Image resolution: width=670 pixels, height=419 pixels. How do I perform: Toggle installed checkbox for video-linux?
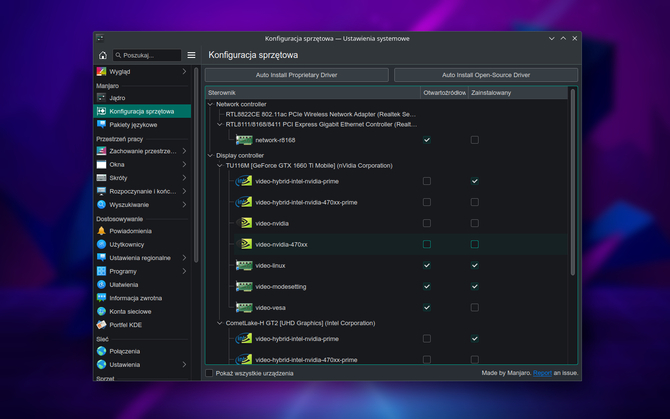tap(474, 266)
